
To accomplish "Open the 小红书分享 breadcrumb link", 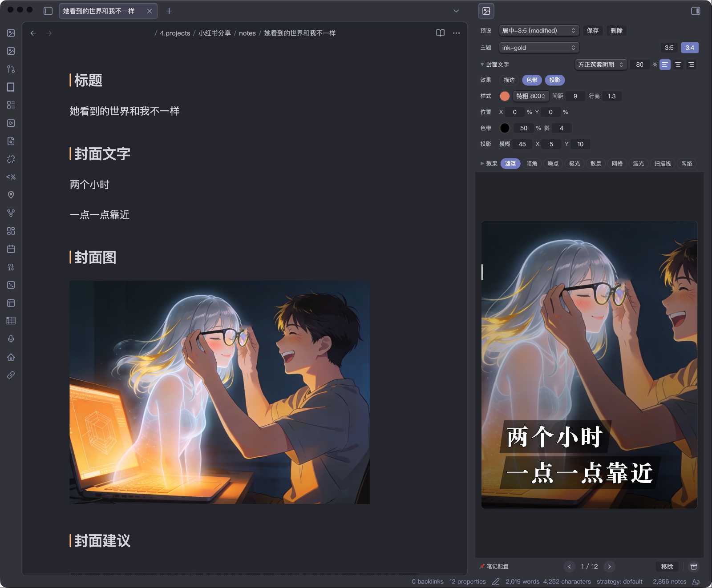I will [214, 33].
